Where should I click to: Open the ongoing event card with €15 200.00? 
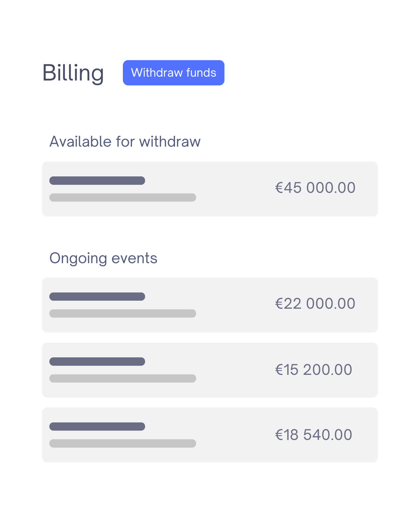click(x=210, y=370)
